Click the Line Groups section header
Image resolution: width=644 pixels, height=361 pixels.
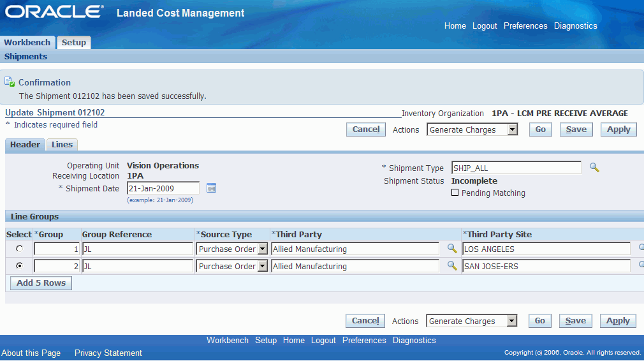click(34, 216)
